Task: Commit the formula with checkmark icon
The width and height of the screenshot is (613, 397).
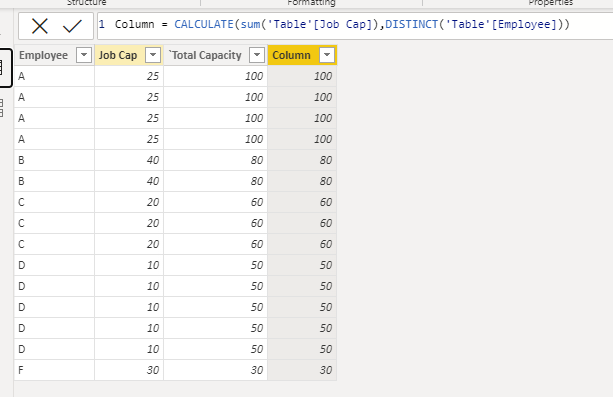Action: click(x=72, y=26)
